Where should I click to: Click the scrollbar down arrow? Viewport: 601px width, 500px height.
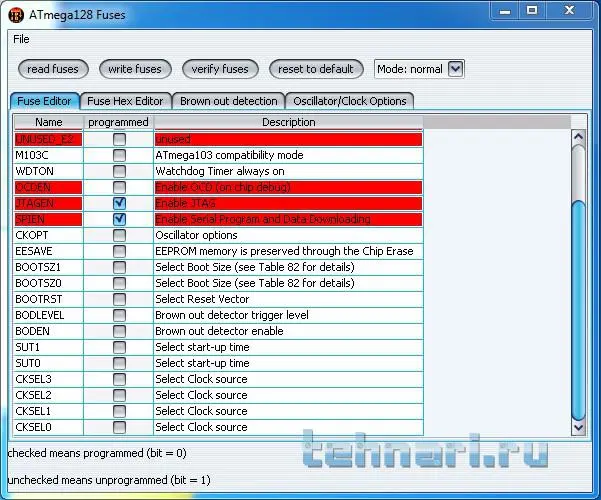pos(578,427)
